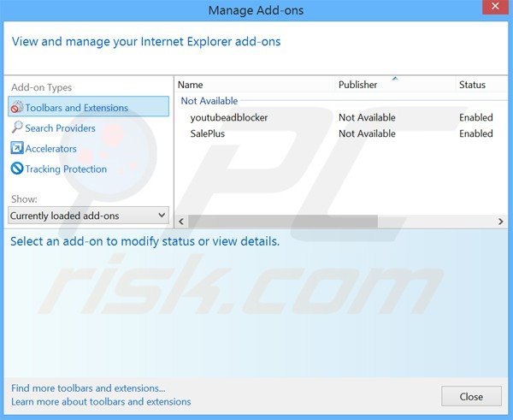513x420 pixels.
Task: Click Enabled status of SalePlus
Action: point(475,133)
